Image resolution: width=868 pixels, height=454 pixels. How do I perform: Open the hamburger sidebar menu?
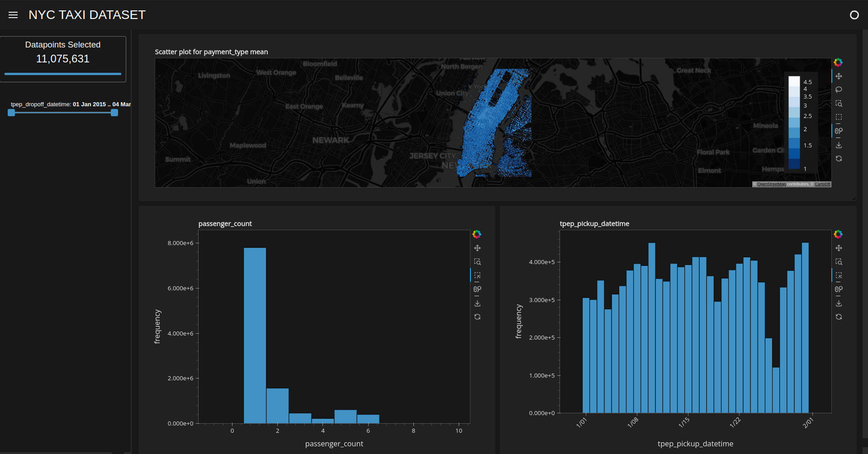tap(13, 15)
